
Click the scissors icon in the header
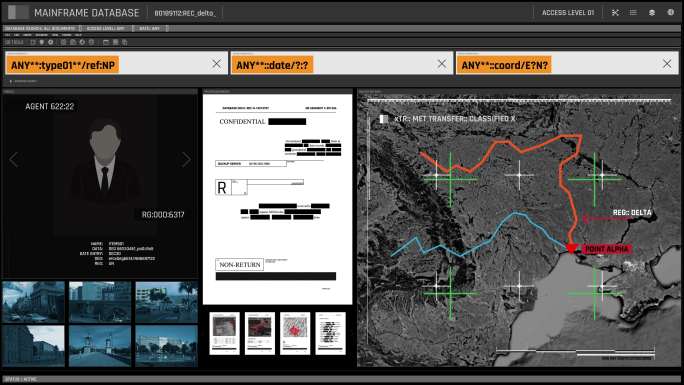coord(615,13)
